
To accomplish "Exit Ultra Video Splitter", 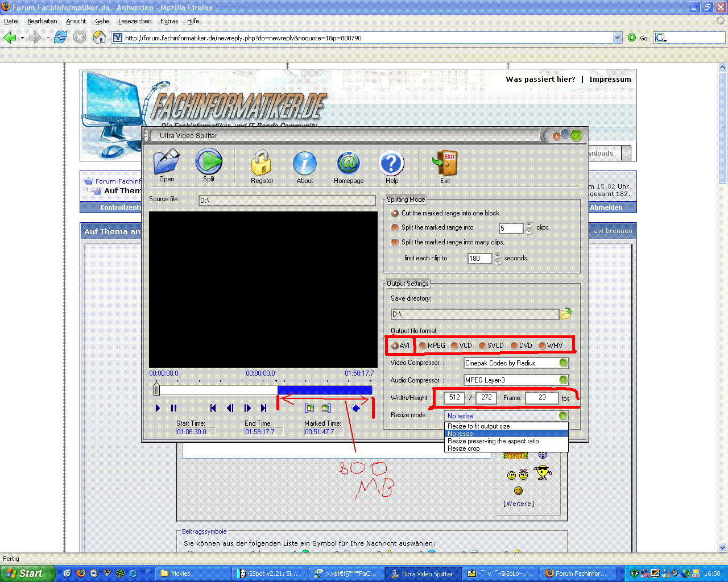I will [x=445, y=167].
